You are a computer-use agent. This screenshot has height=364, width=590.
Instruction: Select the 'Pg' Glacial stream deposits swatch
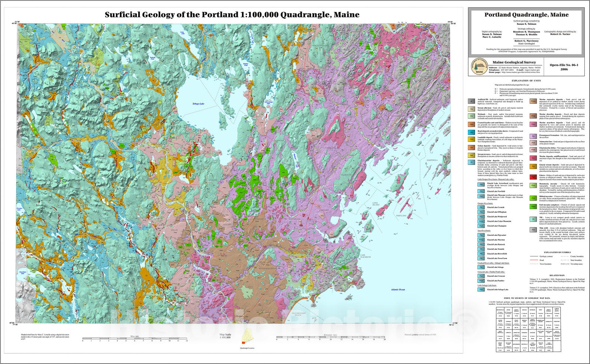click(533, 166)
